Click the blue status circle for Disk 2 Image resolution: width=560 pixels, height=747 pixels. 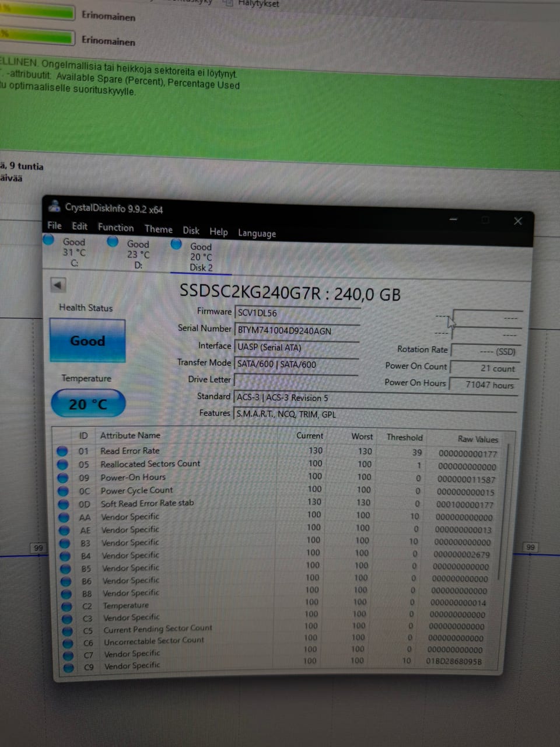tap(176, 245)
